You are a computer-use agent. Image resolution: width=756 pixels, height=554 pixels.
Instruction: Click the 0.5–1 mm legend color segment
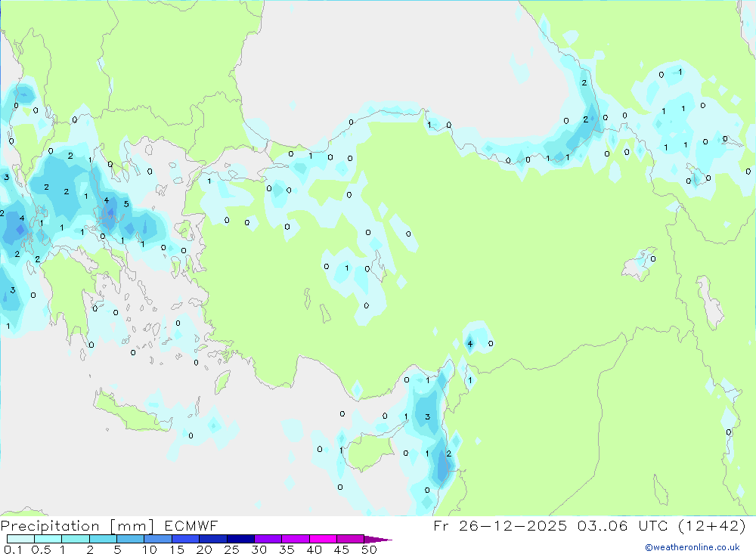[x=48, y=539]
